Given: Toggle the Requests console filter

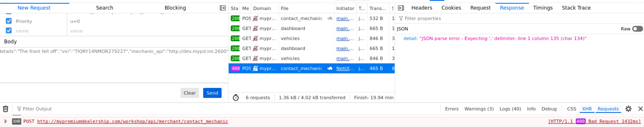Looking at the screenshot, I should [x=608, y=109].
